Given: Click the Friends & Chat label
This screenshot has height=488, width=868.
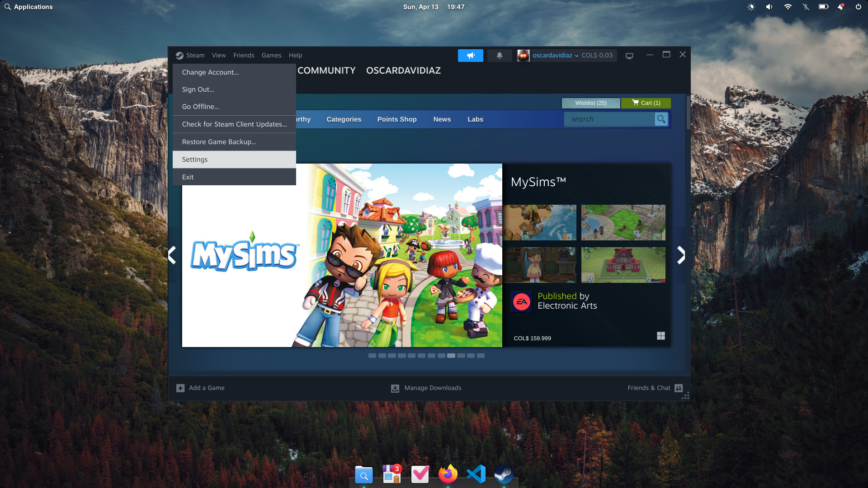Looking at the screenshot, I should (x=649, y=388).
